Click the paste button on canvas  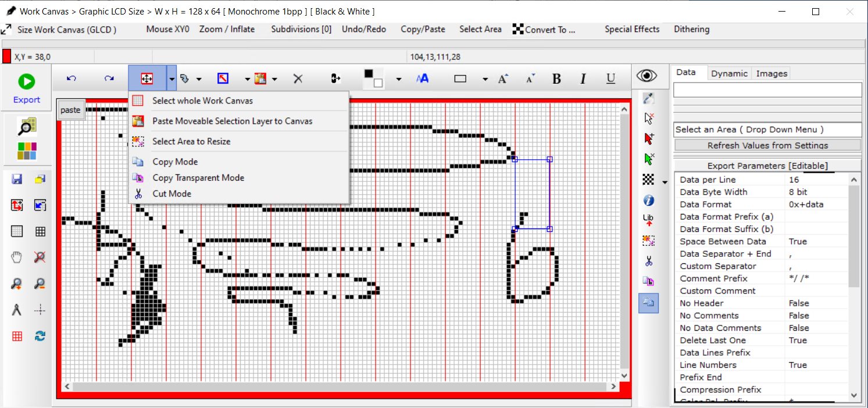tap(70, 110)
